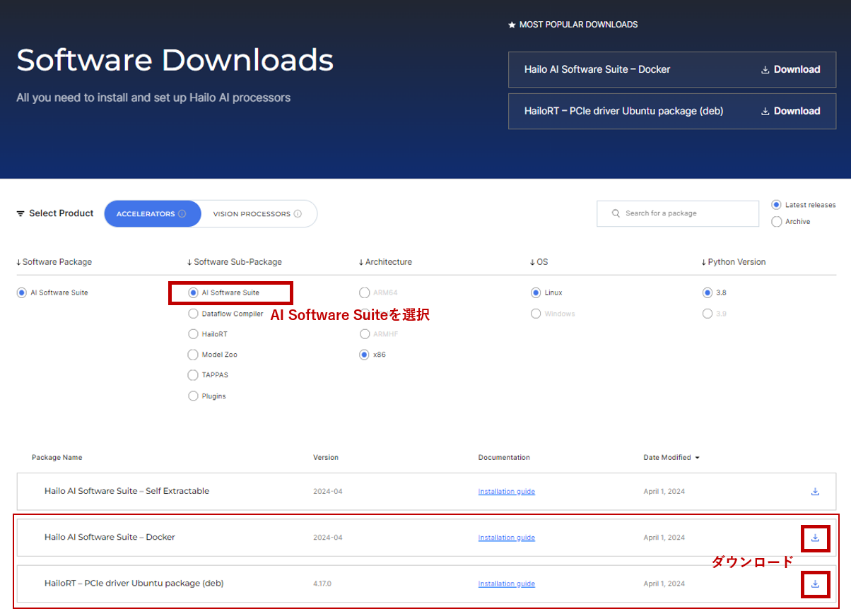This screenshot has width=851, height=616.
Task: Click 'Hailo AI Software Suite – Self Extractable' name
Action: pos(127,491)
